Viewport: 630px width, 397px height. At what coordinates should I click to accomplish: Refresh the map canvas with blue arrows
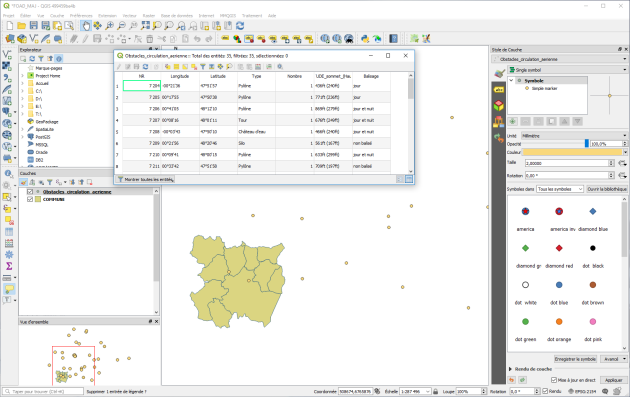240,26
